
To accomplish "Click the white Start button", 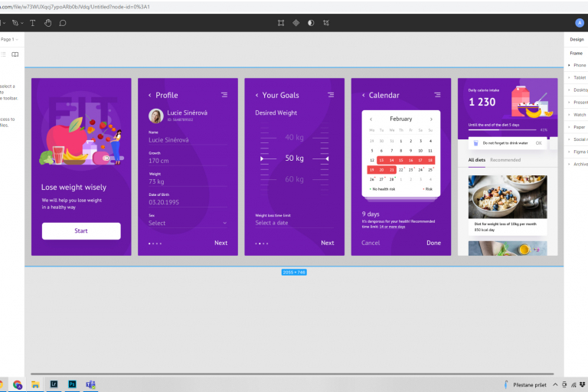I will [81, 230].
